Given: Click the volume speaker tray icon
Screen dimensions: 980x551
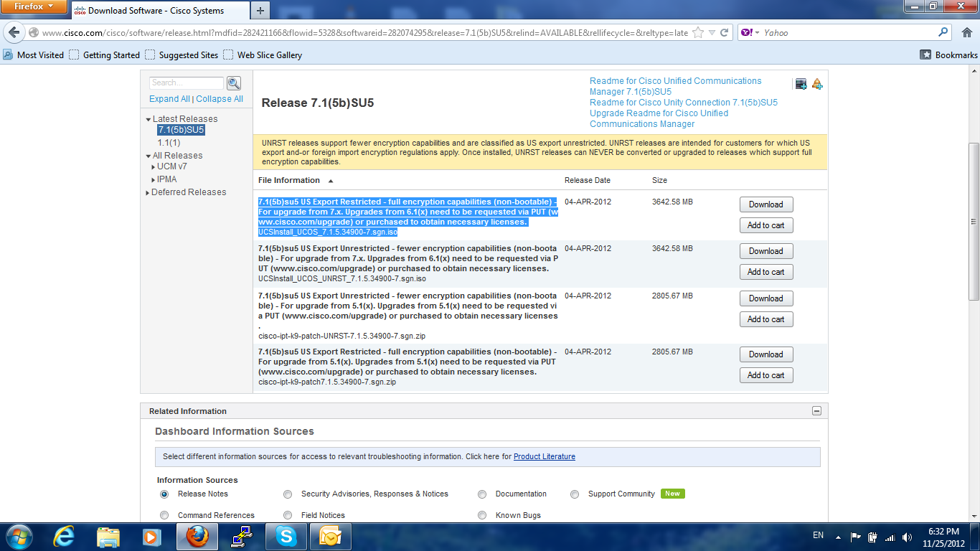Looking at the screenshot, I should (908, 537).
